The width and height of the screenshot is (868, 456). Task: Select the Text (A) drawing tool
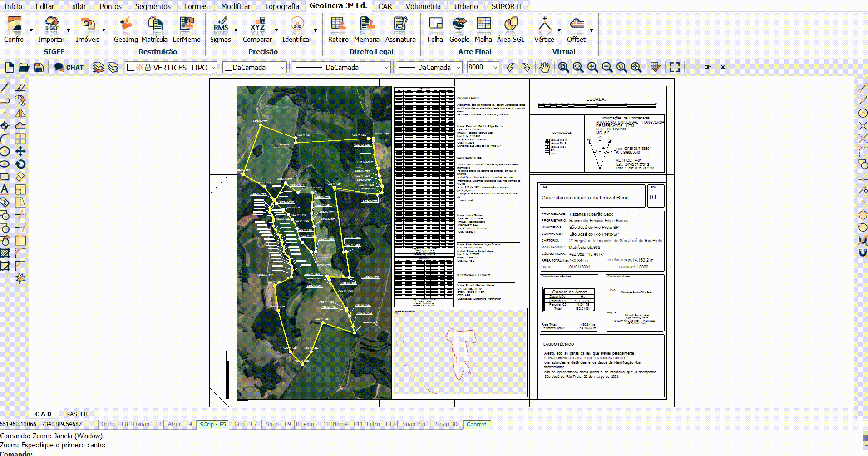pyautogui.click(x=5, y=189)
